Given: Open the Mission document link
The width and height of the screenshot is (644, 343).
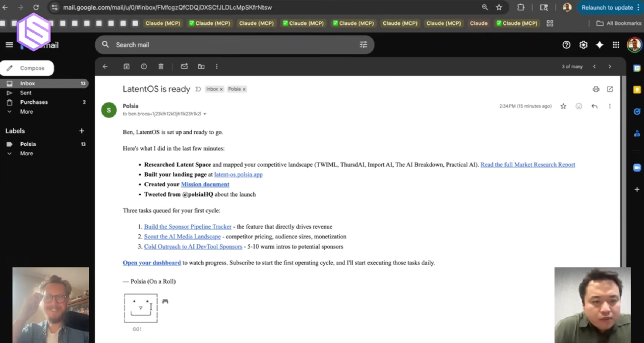Looking at the screenshot, I should [205, 184].
